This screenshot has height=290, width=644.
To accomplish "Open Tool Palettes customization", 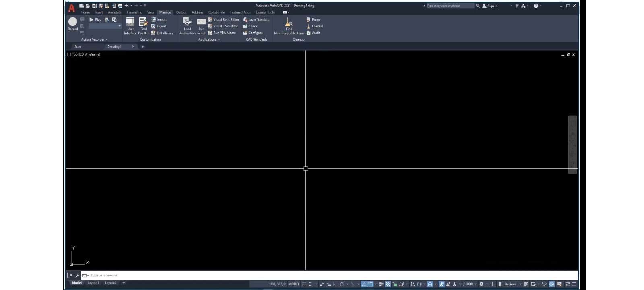I will click(x=144, y=26).
